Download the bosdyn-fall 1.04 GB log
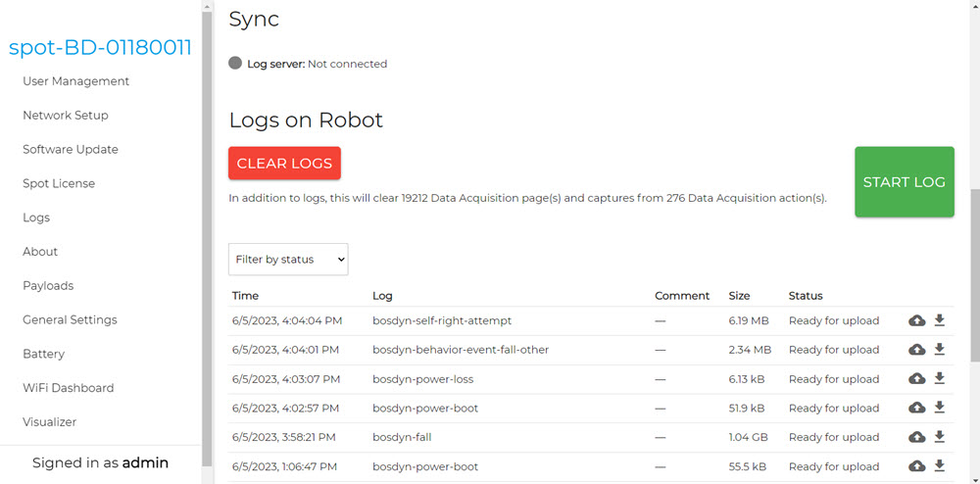This screenshot has width=980, height=484. (939, 437)
